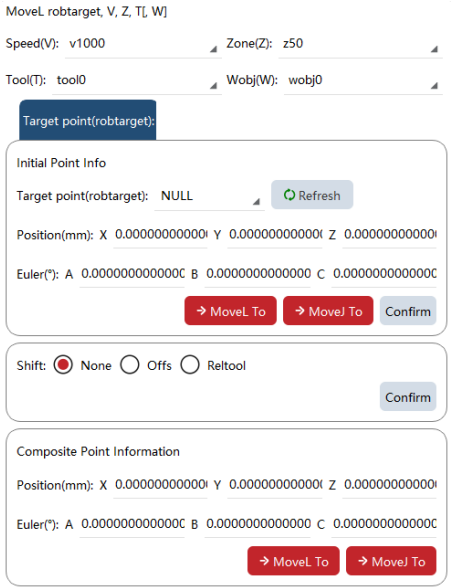The height and width of the screenshot is (588, 452).
Task: Switch to the Target point(robtarget) tab
Action: tap(88, 120)
